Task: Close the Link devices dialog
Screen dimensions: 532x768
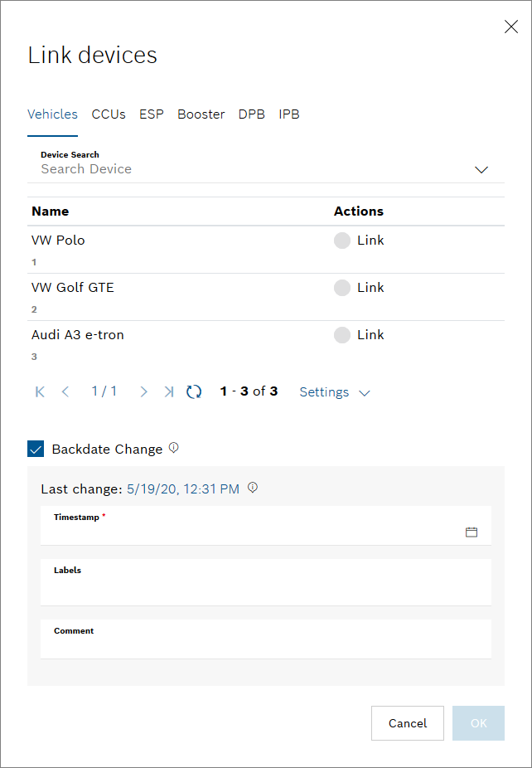Action: point(511,27)
